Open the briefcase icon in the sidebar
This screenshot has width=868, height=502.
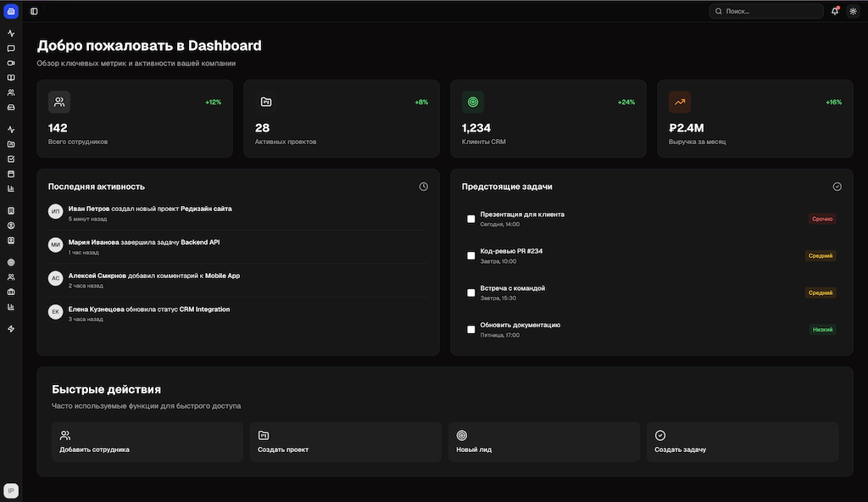[x=11, y=292]
